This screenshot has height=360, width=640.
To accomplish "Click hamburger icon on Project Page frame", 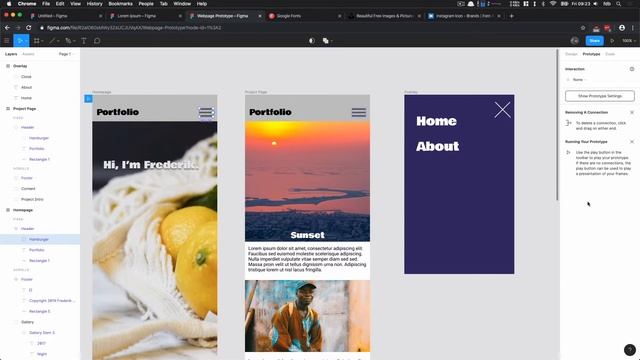I will pyautogui.click(x=359, y=112).
